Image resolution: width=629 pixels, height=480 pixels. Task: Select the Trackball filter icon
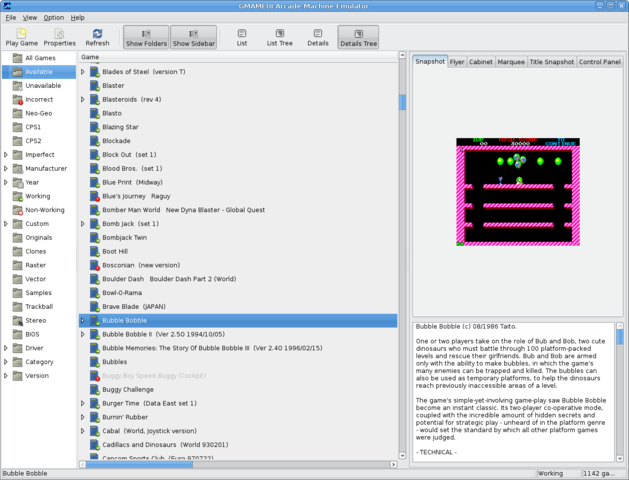(x=17, y=306)
